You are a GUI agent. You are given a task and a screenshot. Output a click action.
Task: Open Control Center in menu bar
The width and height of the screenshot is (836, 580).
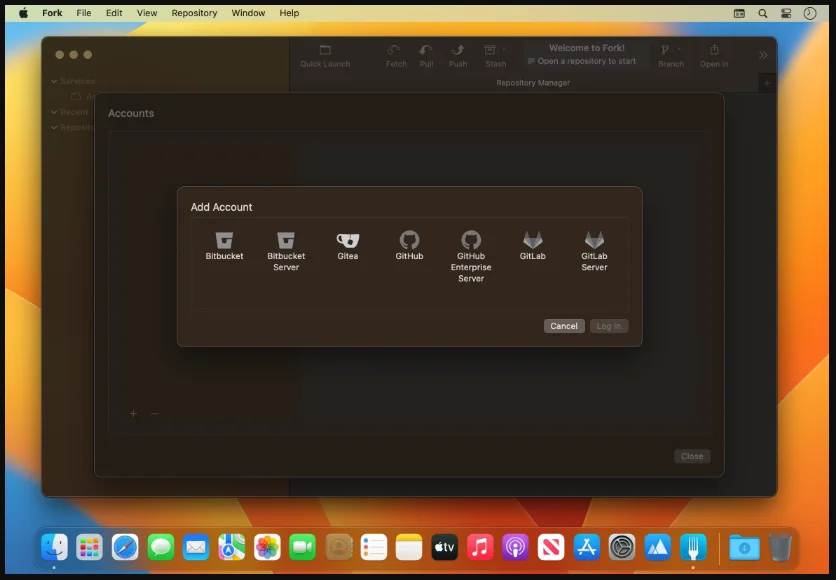pos(786,13)
